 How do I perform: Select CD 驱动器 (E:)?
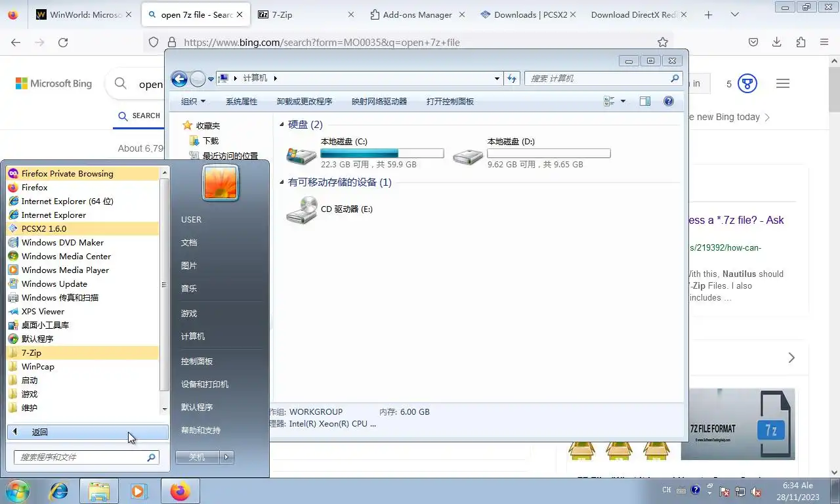click(330, 209)
